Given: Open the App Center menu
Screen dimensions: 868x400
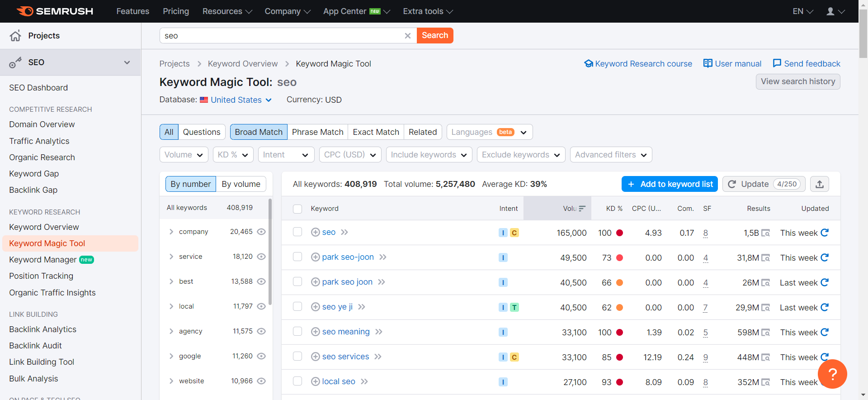Looking at the screenshot, I should click(x=356, y=11).
